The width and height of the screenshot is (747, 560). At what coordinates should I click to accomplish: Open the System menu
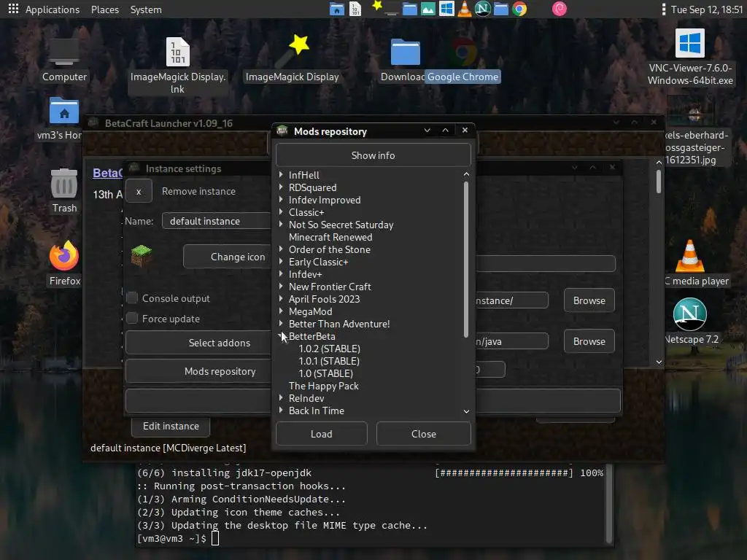click(x=146, y=9)
